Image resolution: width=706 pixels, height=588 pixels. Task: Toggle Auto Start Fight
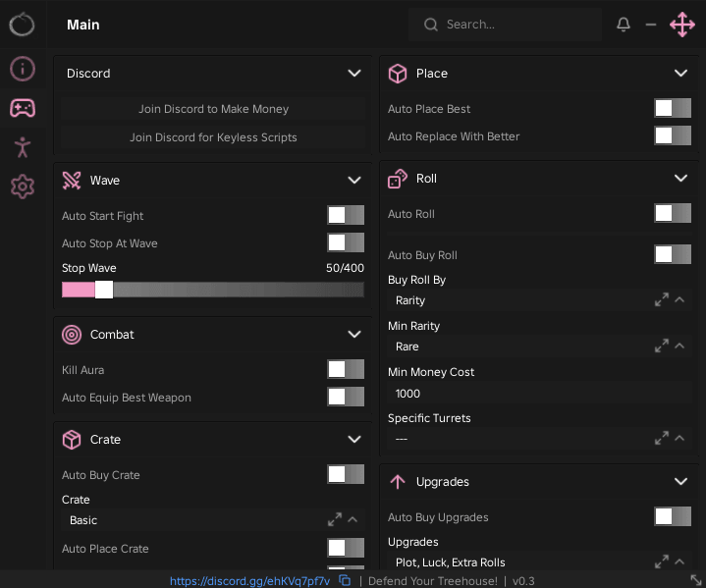coord(346,215)
